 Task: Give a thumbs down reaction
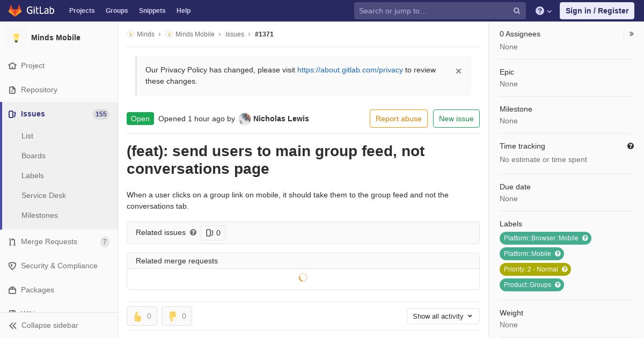tap(177, 316)
